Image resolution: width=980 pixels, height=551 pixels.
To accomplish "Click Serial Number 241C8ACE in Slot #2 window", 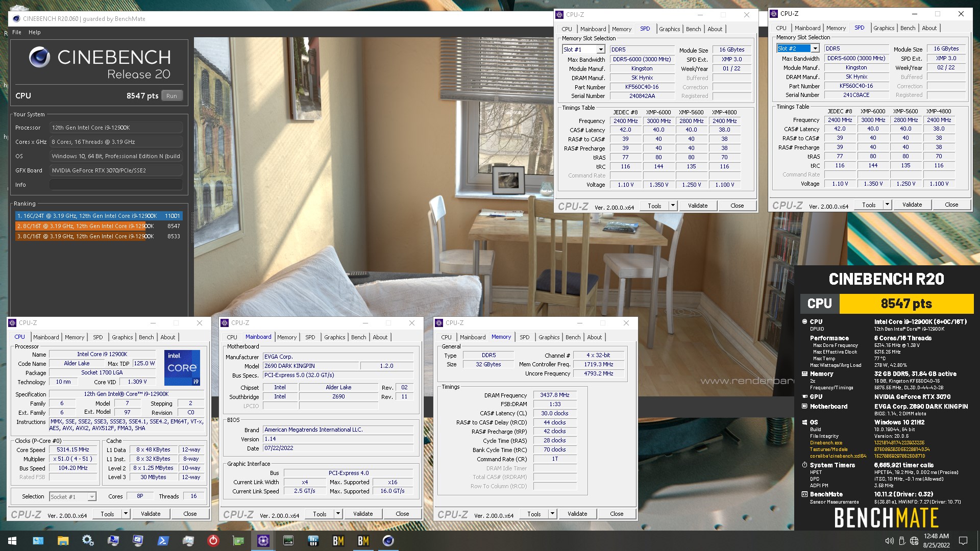I will (x=856, y=95).
